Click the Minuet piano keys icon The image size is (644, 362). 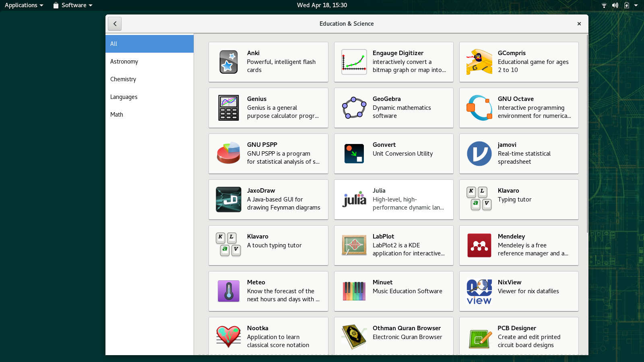[354, 291]
